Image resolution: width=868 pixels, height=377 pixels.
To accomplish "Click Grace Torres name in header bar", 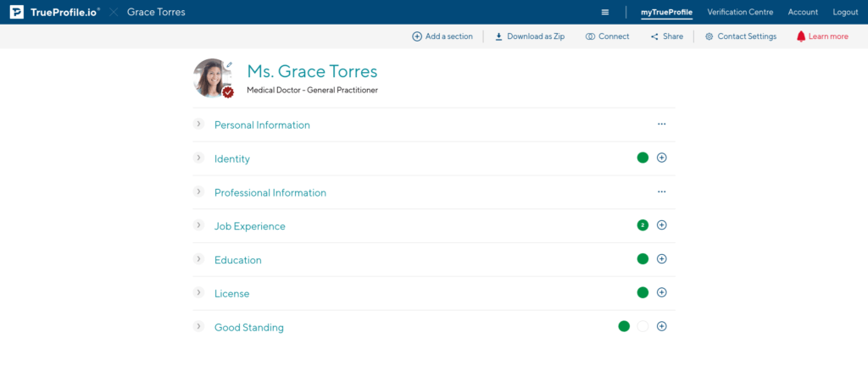I will point(156,12).
